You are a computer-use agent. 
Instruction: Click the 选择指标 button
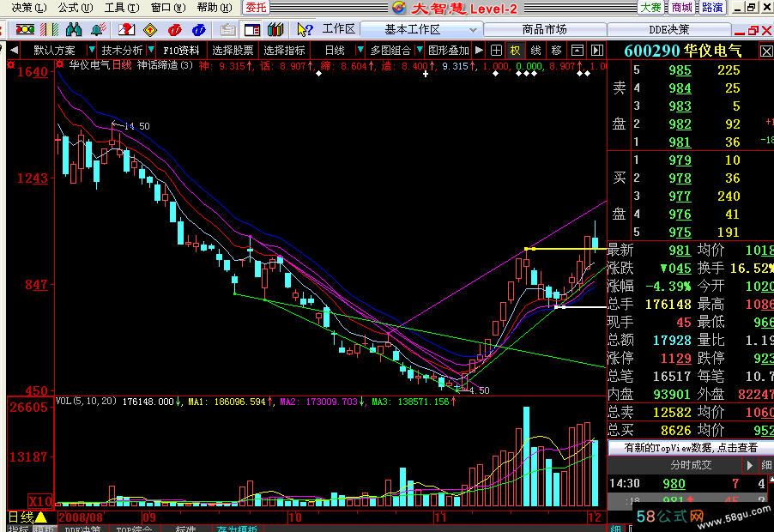(284, 51)
